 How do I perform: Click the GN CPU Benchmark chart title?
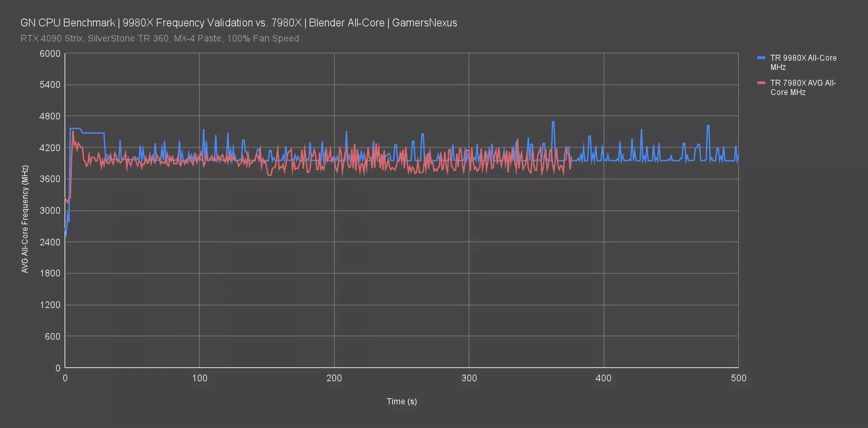point(239,23)
